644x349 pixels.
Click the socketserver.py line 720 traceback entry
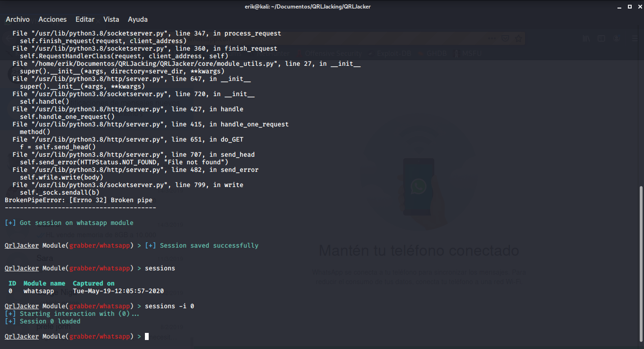point(134,94)
